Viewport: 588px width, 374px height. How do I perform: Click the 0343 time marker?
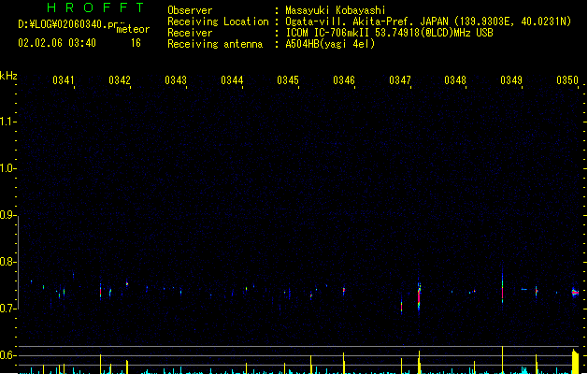[176, 80]
